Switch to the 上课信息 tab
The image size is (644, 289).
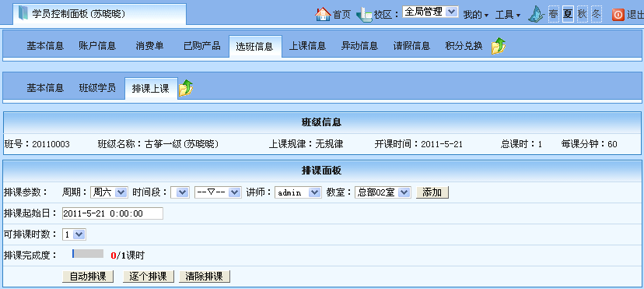pos(308,46)
